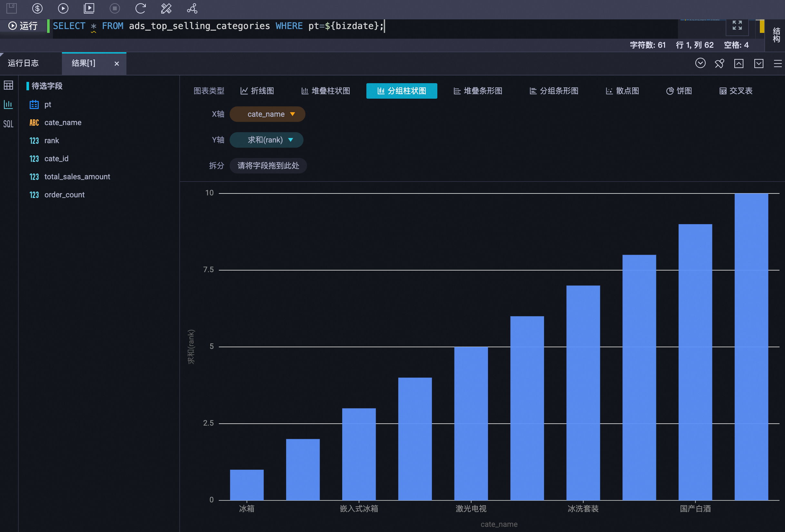The image size is (785, 532).
Task: Switch to table grid view icon
Action: click(8, 85)
